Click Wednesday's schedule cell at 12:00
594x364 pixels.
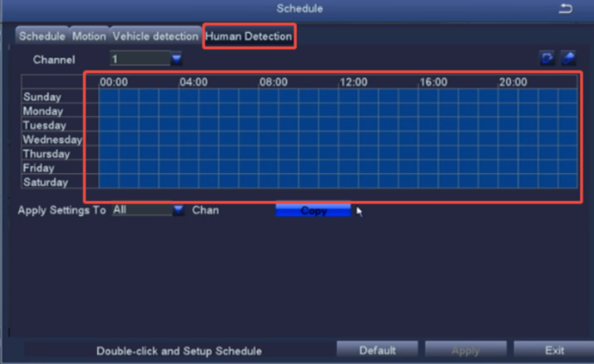coord(348,139)
